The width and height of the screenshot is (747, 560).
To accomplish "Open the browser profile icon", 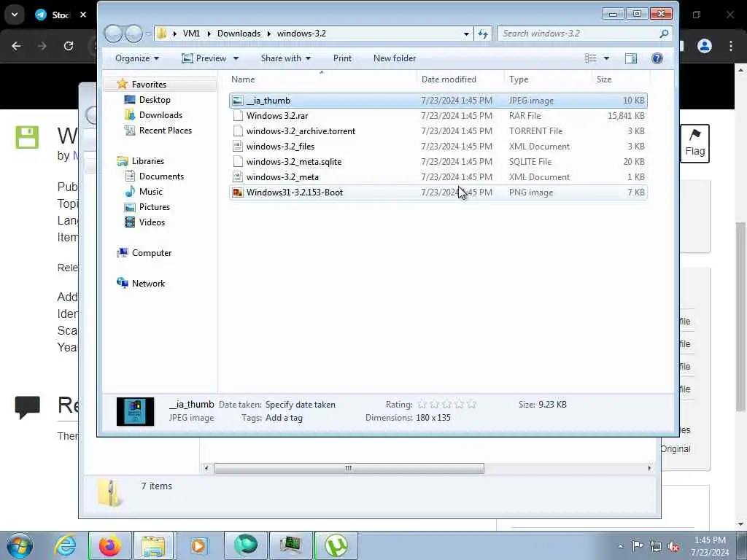I will tap(704, 46).
